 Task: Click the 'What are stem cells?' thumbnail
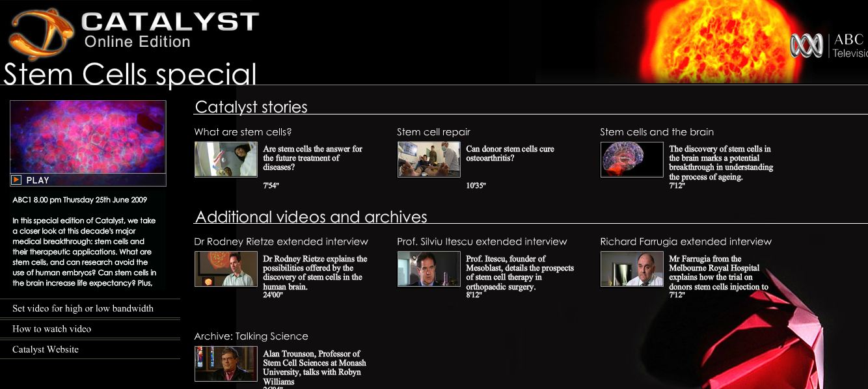pos(226,159)
